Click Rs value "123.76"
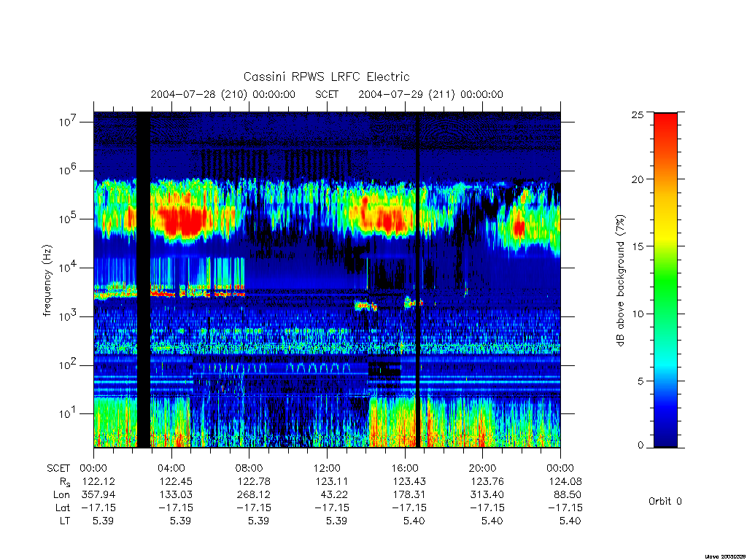This screenshot has height=560, width=747. 487,481
